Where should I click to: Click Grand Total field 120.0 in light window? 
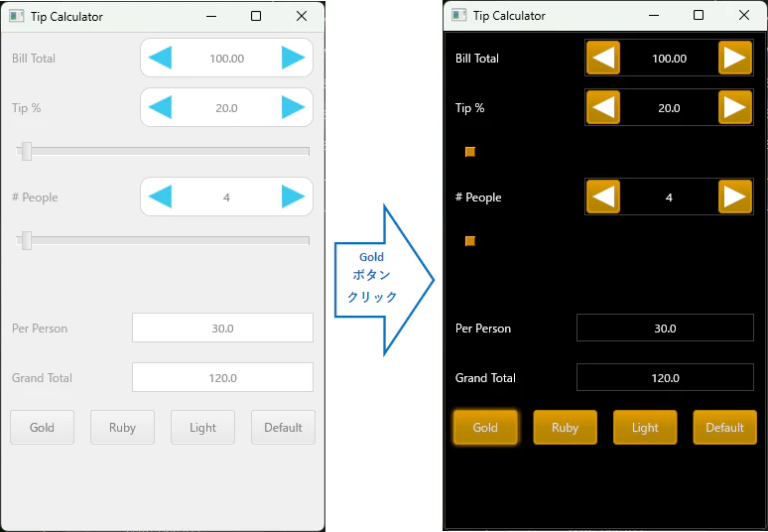pyautogui.click(x=223, y=377)
